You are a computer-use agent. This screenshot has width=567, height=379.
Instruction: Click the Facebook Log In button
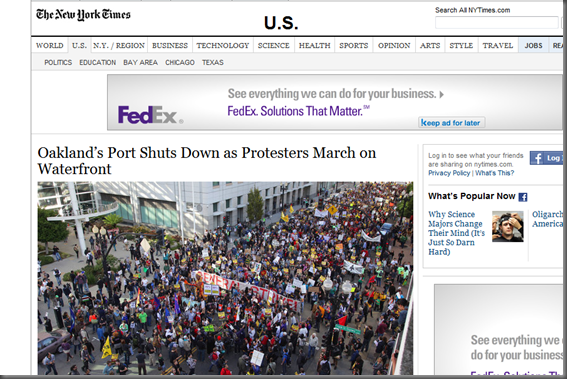546,158
